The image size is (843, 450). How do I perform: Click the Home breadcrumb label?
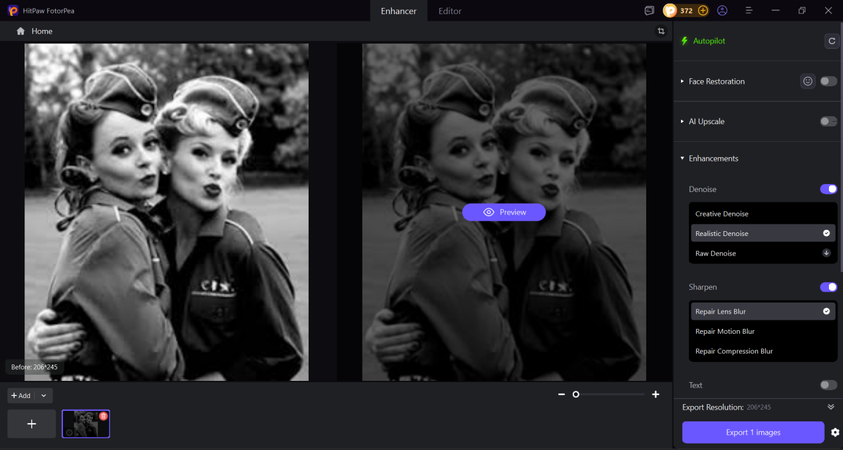[42, 31]
